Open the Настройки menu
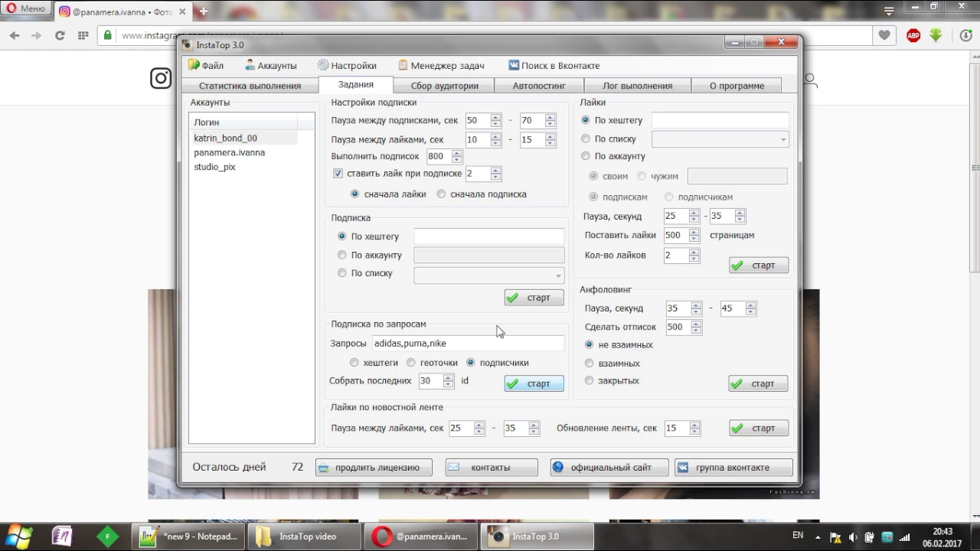This screenshot has width=980, height=551. tap(347, 66)
